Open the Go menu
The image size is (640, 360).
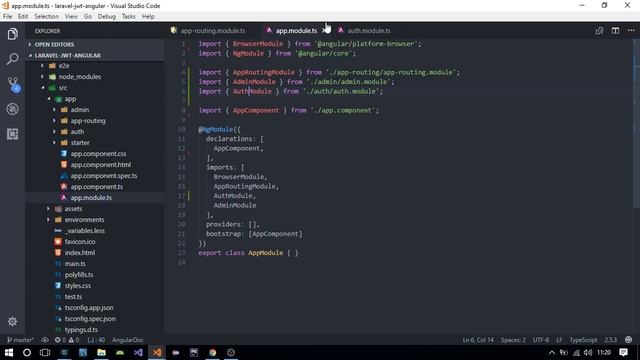(88, 16)
